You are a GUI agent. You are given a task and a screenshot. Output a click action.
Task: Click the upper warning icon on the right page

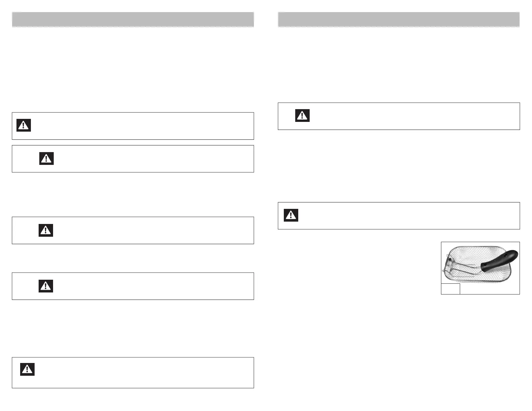(302, 116)
